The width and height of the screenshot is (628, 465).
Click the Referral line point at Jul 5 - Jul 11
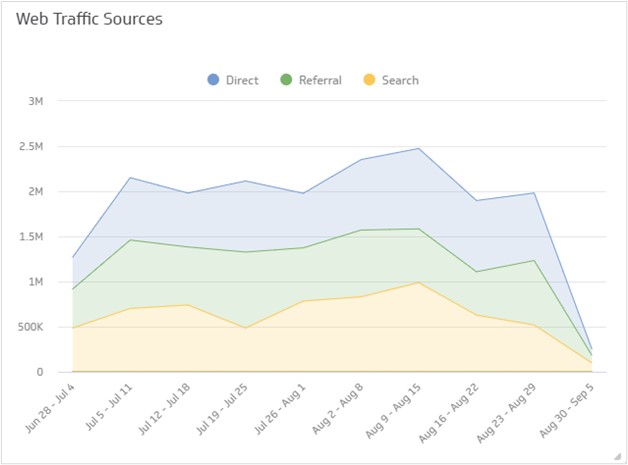point(131,240)
